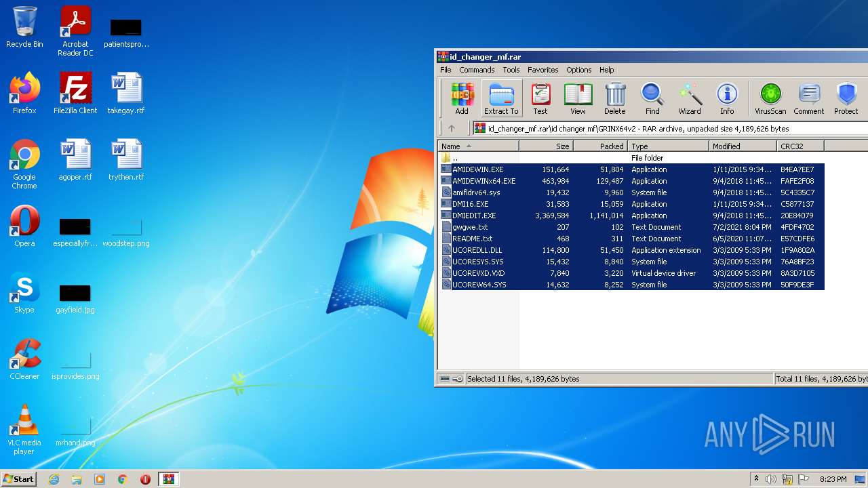
Task: Go up one folder level arrow
Action: 452,128
